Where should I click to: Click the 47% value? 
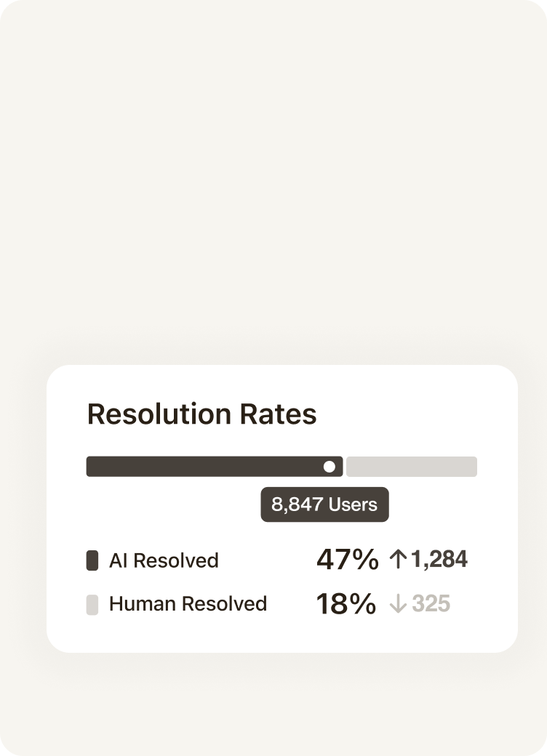pos(347,559)
